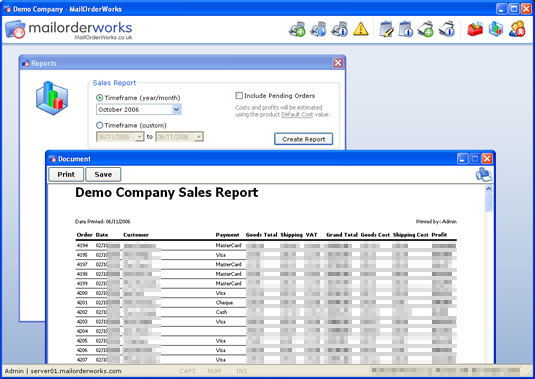Click the server01.mailorderworks.com status text

coord(76,371)
